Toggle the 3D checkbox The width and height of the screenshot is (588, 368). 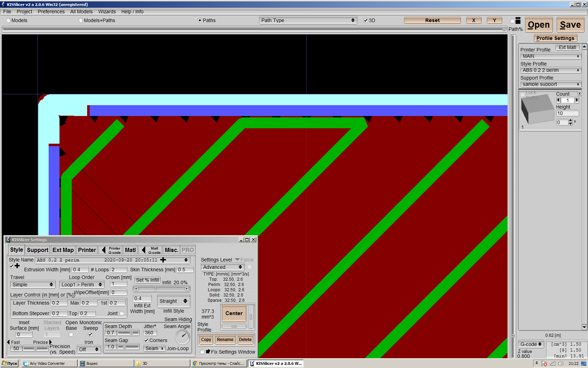[366, 20]
